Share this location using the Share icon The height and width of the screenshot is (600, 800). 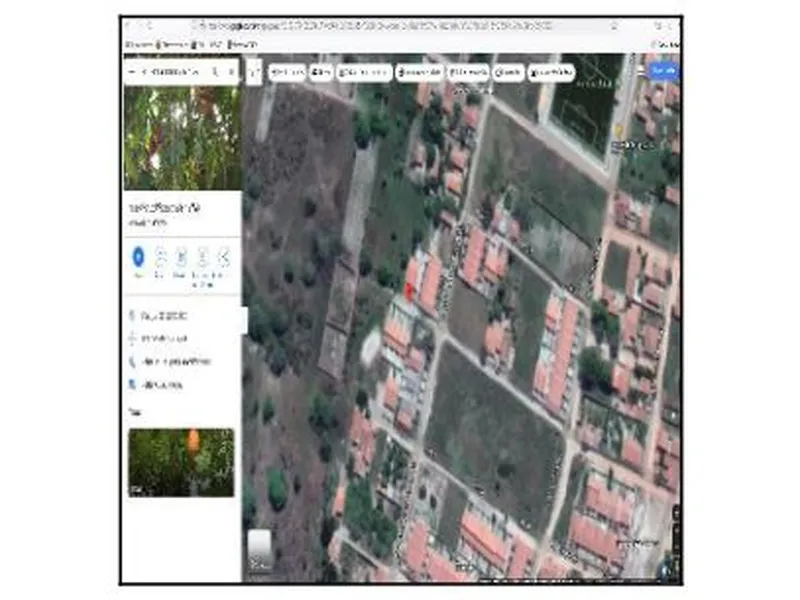pyautogui.click(x=223, y=256)
